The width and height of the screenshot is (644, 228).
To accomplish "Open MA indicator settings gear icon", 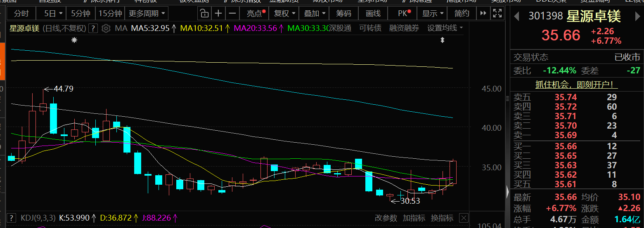I will 106,28.
